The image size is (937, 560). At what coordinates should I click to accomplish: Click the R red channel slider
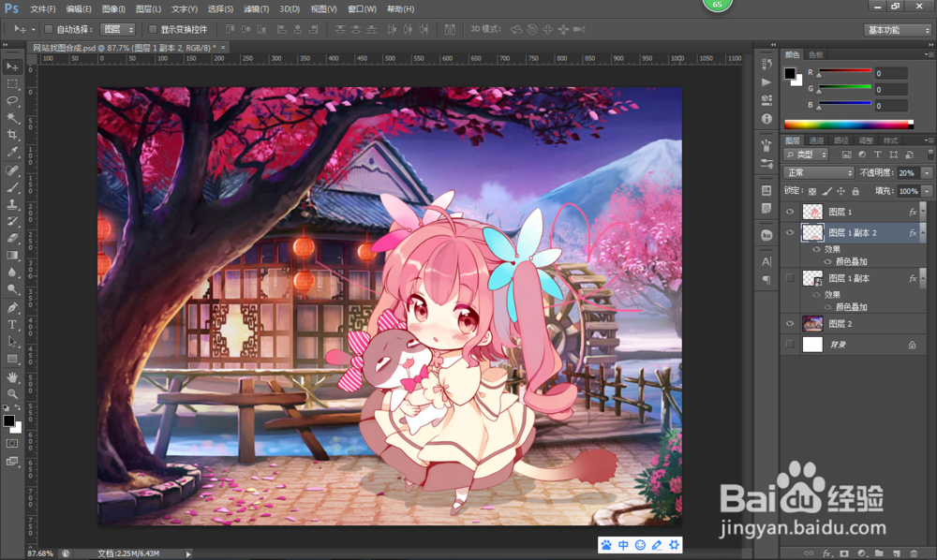[x=844, y=72]
